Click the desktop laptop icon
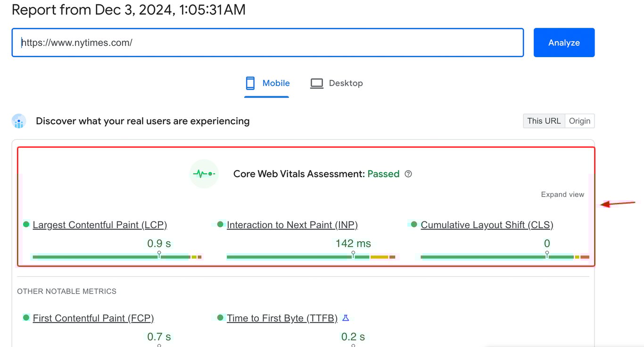The width and height of the screenshot is (644, 347). click(x=317, y=84)
